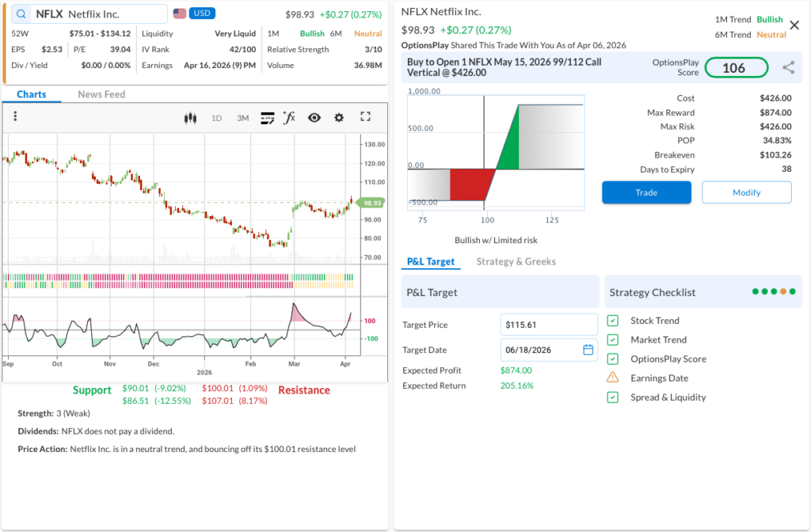Open the 1D interval dropdown
Viewport: 811px width, 532px height.
[216, 118]
